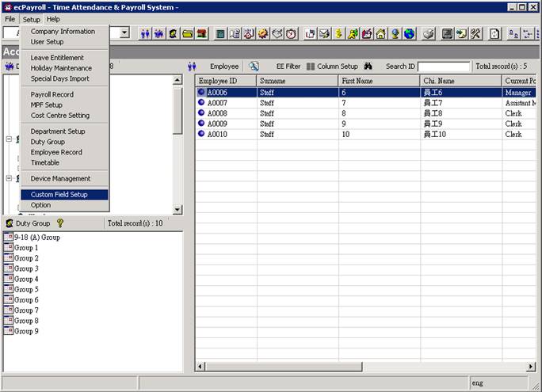Choose Timetable in the Setup menu
Image resolution: width=542 pixels, height=392 pixels.
pos(64,162)
